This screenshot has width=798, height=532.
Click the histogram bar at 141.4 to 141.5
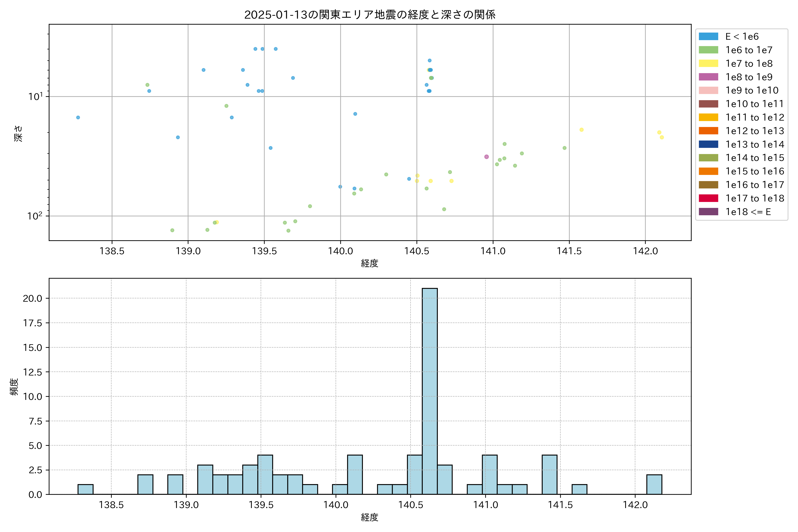549,474
